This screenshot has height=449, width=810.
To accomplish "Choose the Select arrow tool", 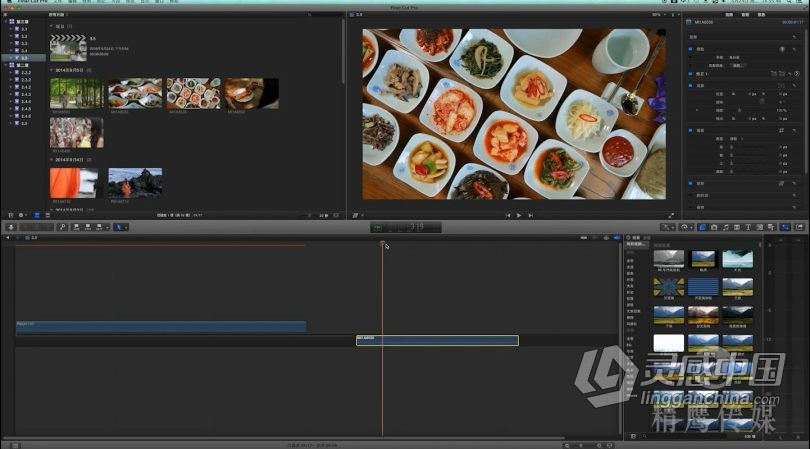I will (x=118, y=227).
